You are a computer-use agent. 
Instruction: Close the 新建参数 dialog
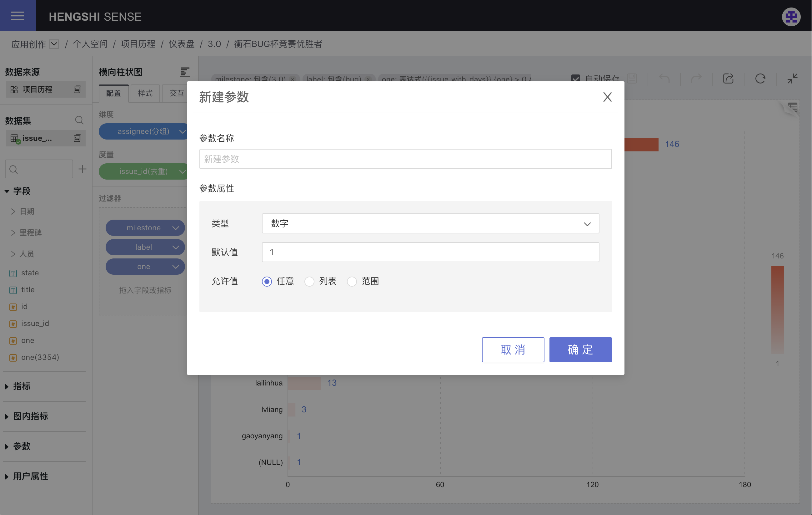tap(607, 97)
